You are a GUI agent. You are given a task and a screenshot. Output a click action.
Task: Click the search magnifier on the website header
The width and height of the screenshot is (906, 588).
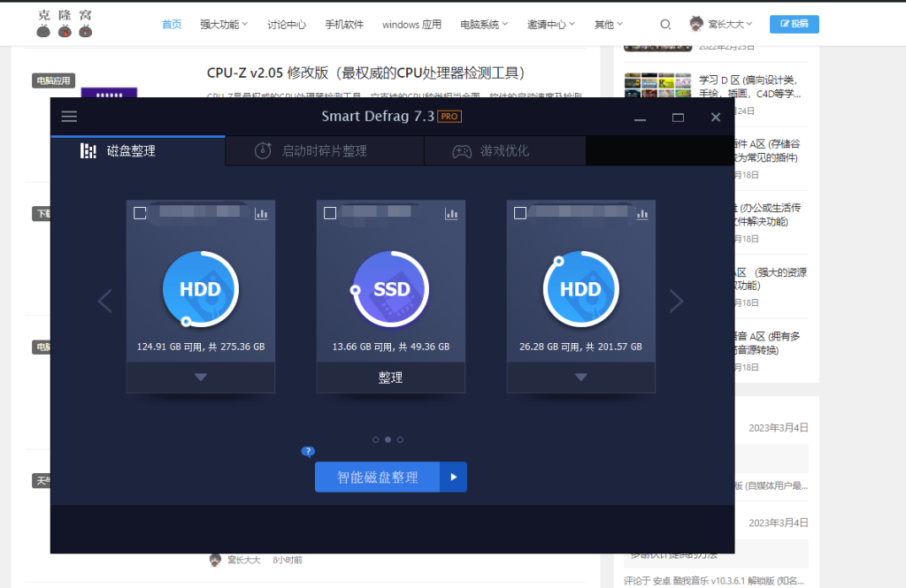point(665,24)
